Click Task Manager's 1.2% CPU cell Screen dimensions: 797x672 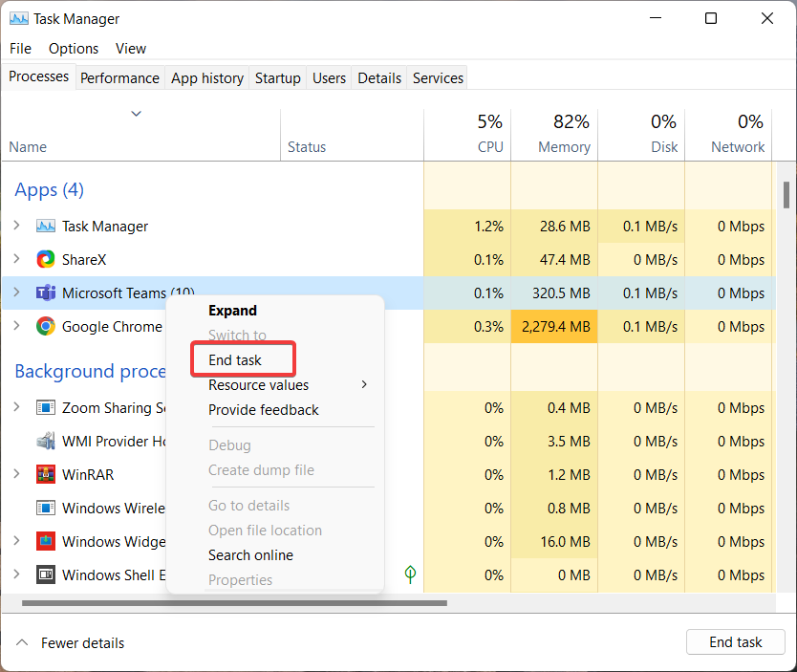[x=467, y=226]
